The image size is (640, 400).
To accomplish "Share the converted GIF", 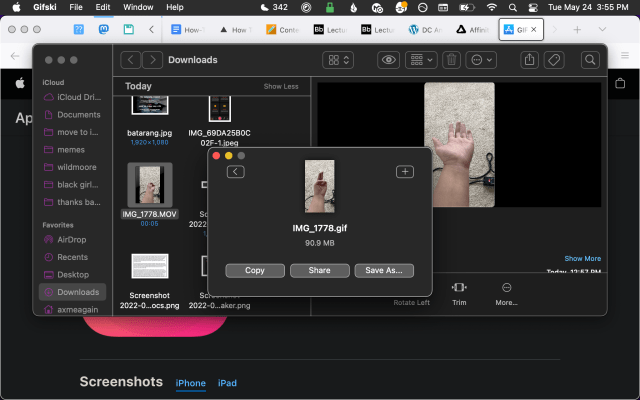I will pos(320,271).
